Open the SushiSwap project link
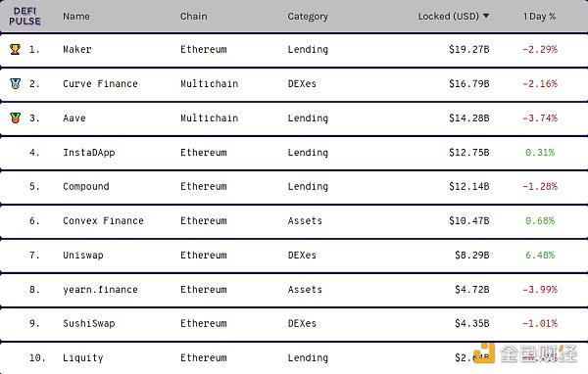 [x=89, y=323]
